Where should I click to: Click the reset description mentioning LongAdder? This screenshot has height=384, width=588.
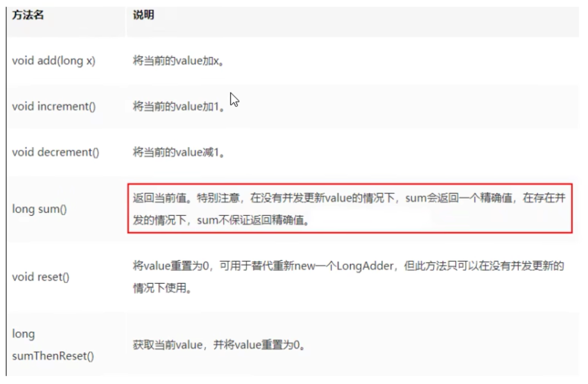click(x=349, y=277)
